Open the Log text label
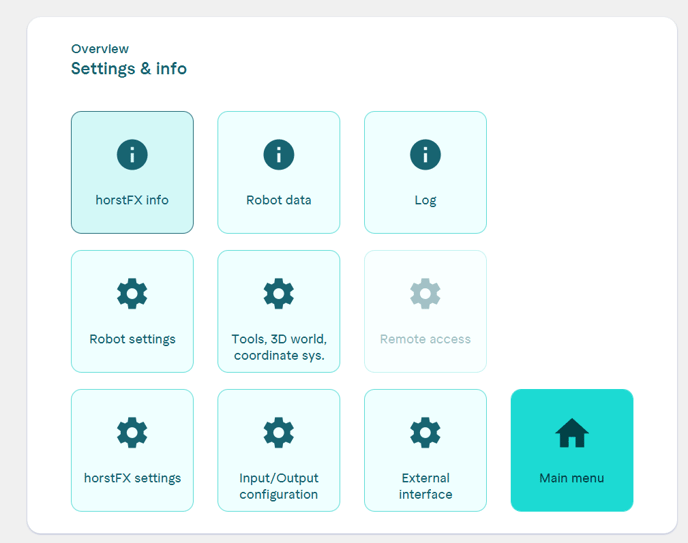 coord(425,200)
